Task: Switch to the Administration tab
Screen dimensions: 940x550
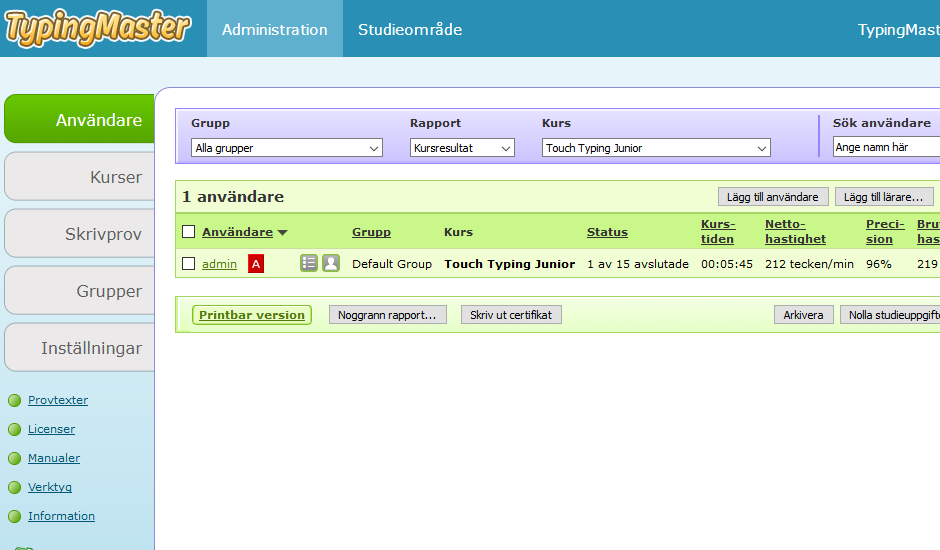Action: (275, 29)
